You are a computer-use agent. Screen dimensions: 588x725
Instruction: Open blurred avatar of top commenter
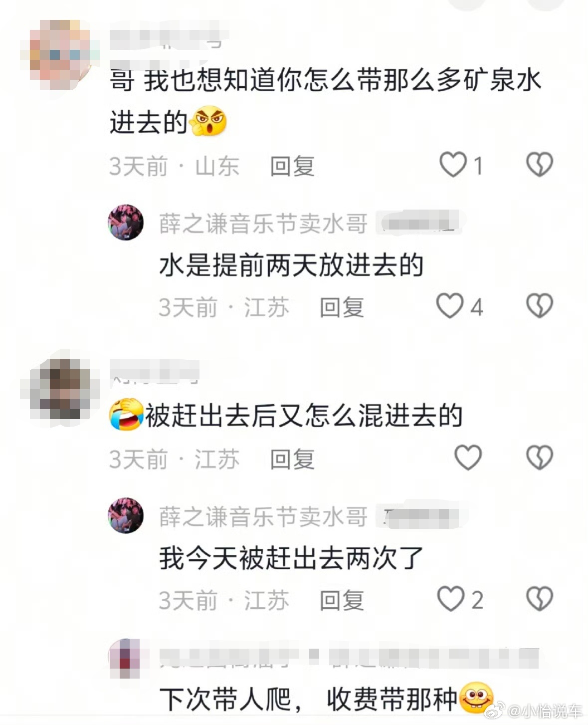click(59, 56)
